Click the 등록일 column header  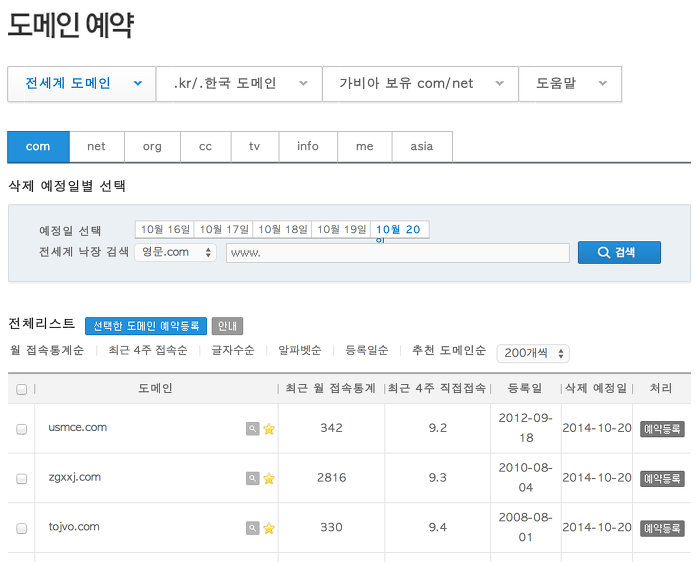525,388
